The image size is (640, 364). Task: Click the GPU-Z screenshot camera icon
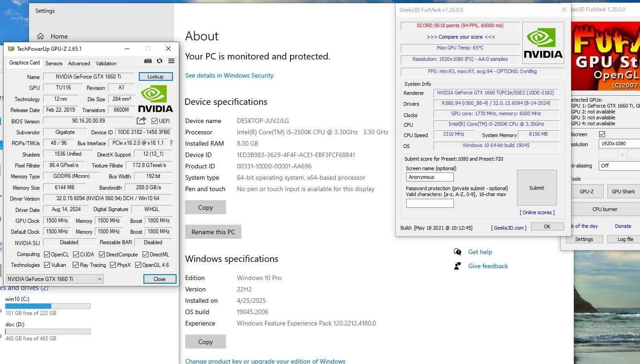click(x=148, y=61)
